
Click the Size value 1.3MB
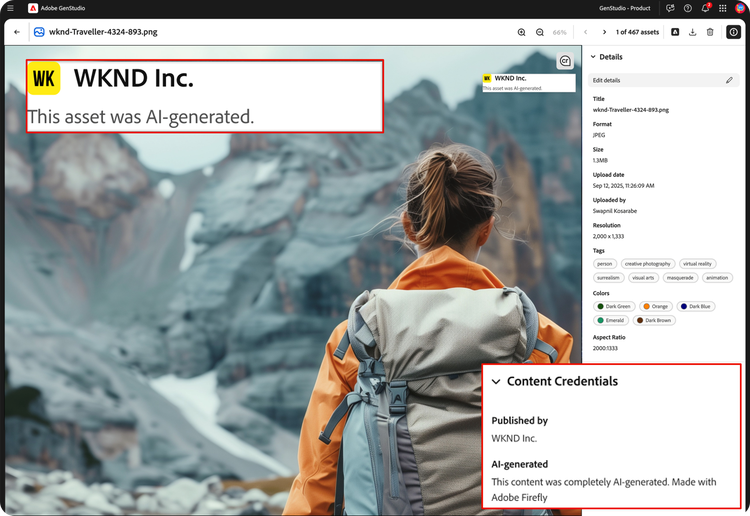600,161
